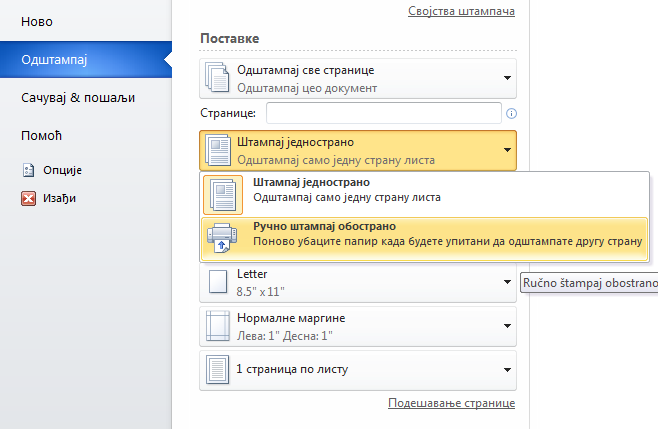The height and width of the screenshot is (429, 658).
Task: Select Штампај једнострано option in list
Action: click(x=424, y=195)
